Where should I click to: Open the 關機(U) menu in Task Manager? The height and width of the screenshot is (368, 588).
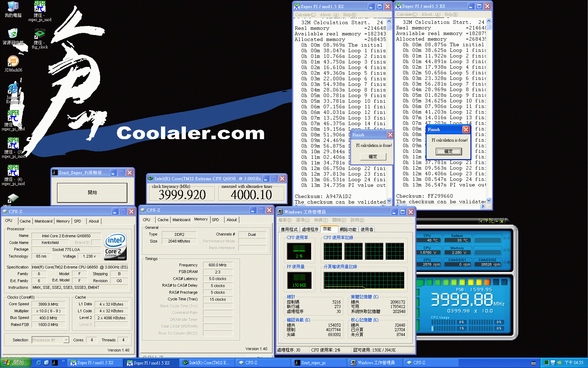coord(339,220)
